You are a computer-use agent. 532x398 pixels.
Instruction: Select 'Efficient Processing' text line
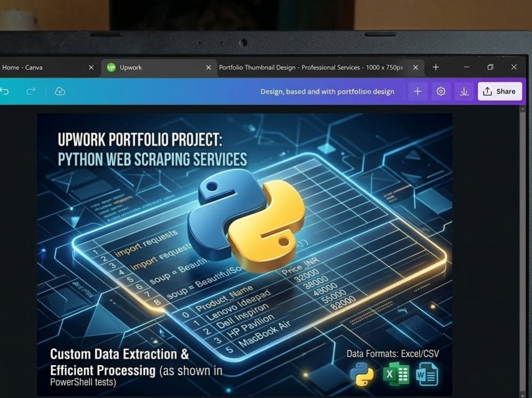coord(103,370)
